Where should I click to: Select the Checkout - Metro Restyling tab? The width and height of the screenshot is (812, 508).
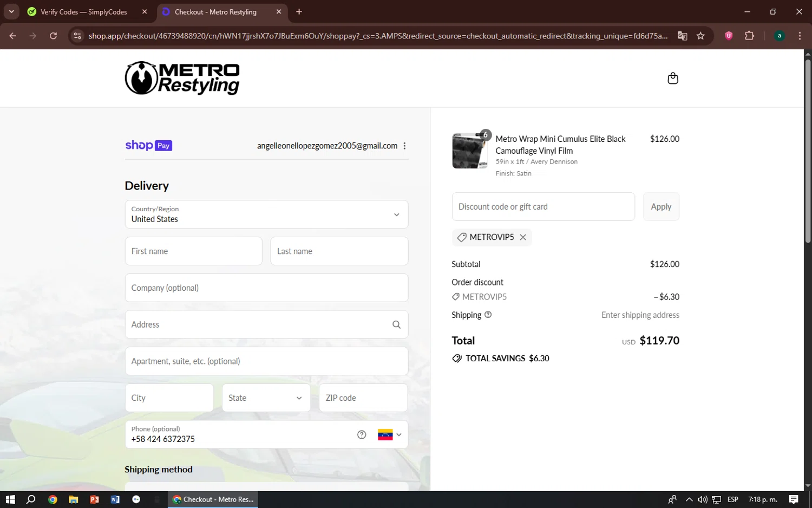pos(215,12)
